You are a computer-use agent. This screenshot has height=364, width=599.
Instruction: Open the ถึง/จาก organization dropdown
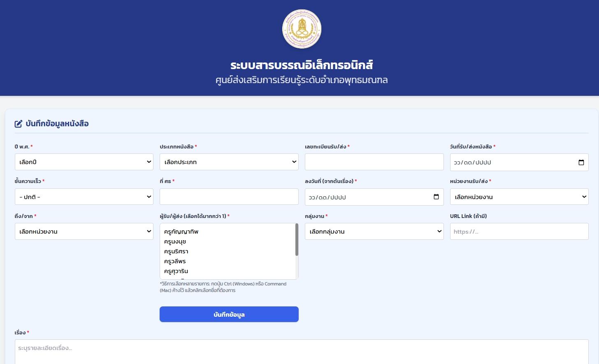click(84, 232)
